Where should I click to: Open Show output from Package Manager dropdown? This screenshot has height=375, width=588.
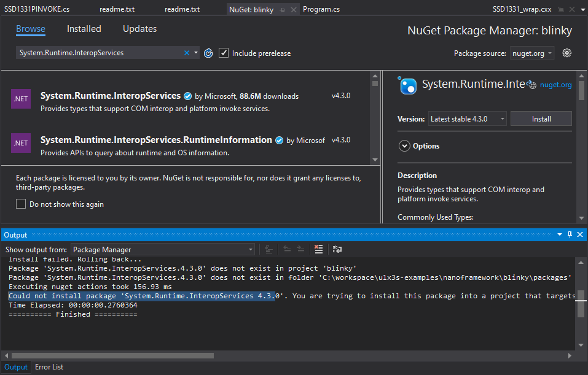pyautogui.click(x=163, y=250)
